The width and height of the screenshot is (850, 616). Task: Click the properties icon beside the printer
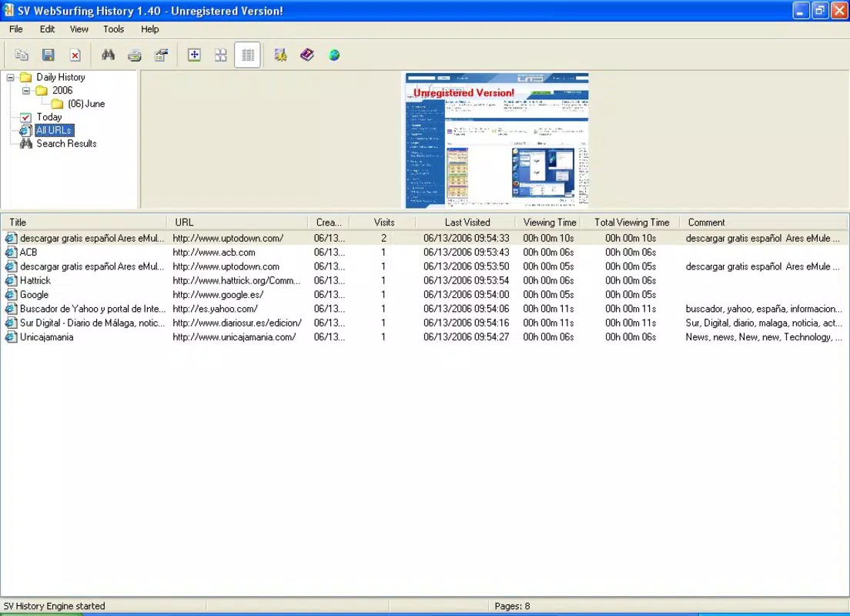161,55
